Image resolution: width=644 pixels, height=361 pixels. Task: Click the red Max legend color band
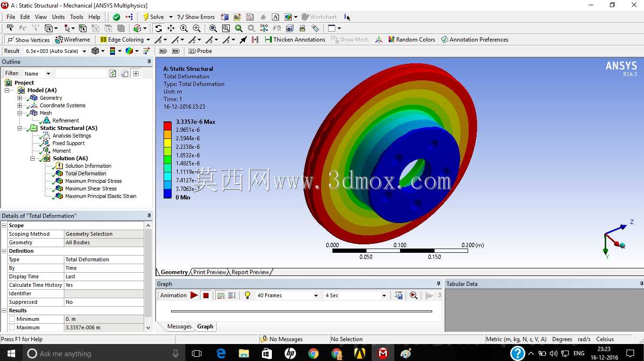coord(167,126)
